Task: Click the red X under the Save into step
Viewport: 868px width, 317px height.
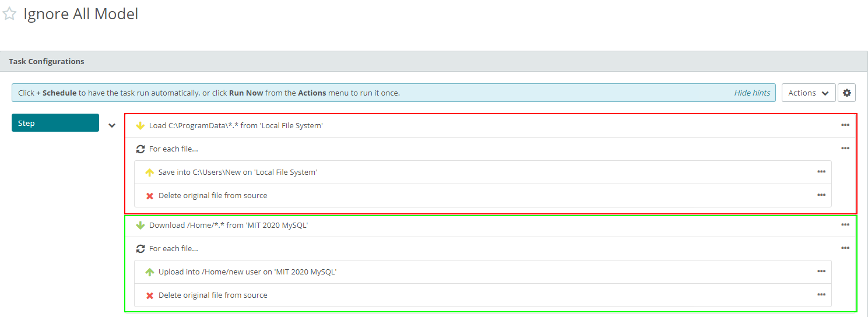Action: (x=149, y=196)
